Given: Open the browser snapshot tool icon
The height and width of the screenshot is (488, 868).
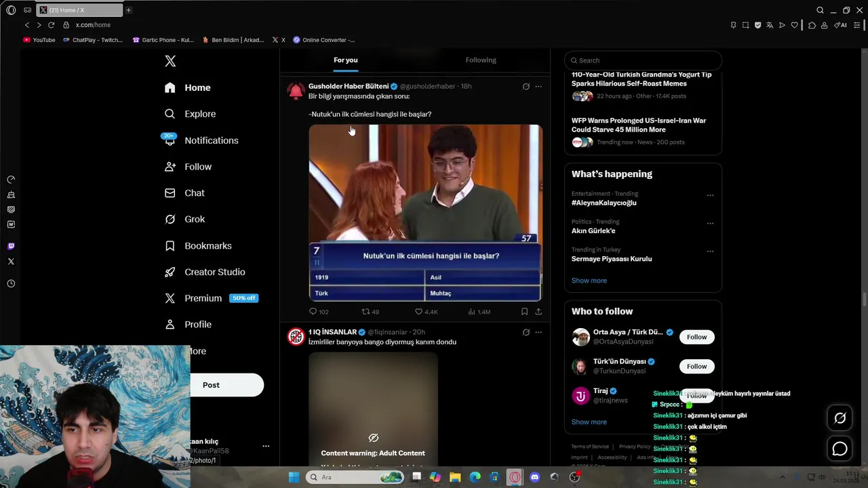Looking at the screenshot, I should coord(745,25).
